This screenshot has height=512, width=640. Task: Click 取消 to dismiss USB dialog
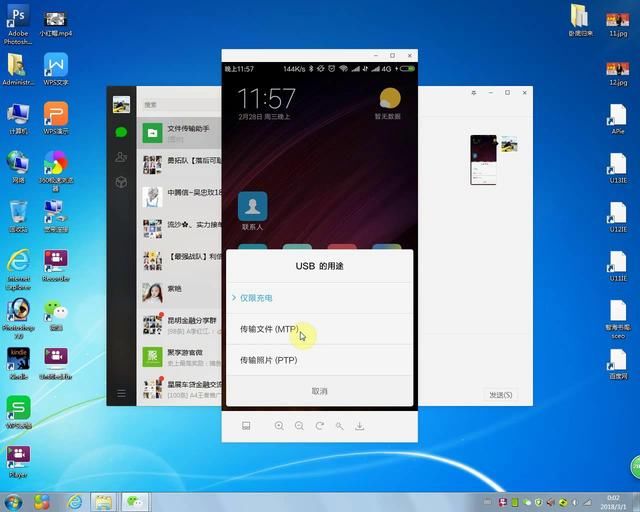[x=319, y=391]
